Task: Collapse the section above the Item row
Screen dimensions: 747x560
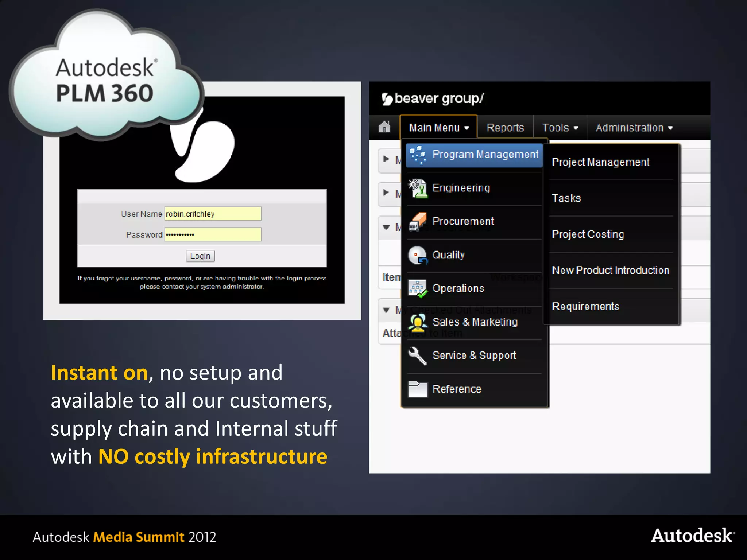Action: (386, 227)
